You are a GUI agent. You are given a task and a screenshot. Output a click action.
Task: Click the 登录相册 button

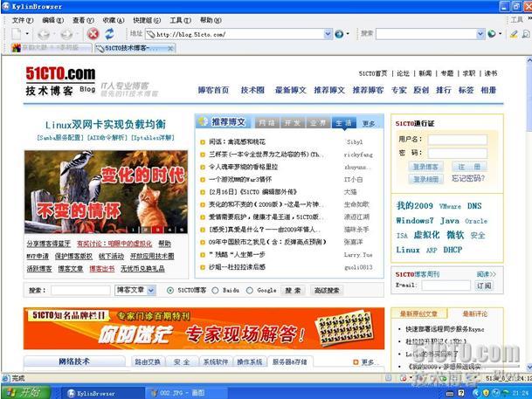[425, 179]
